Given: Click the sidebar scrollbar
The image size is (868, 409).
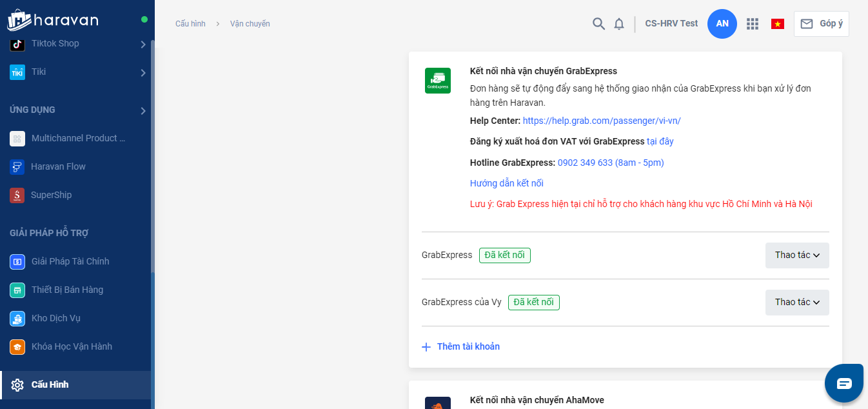Looking at the screenshot, I should (153, 155).
